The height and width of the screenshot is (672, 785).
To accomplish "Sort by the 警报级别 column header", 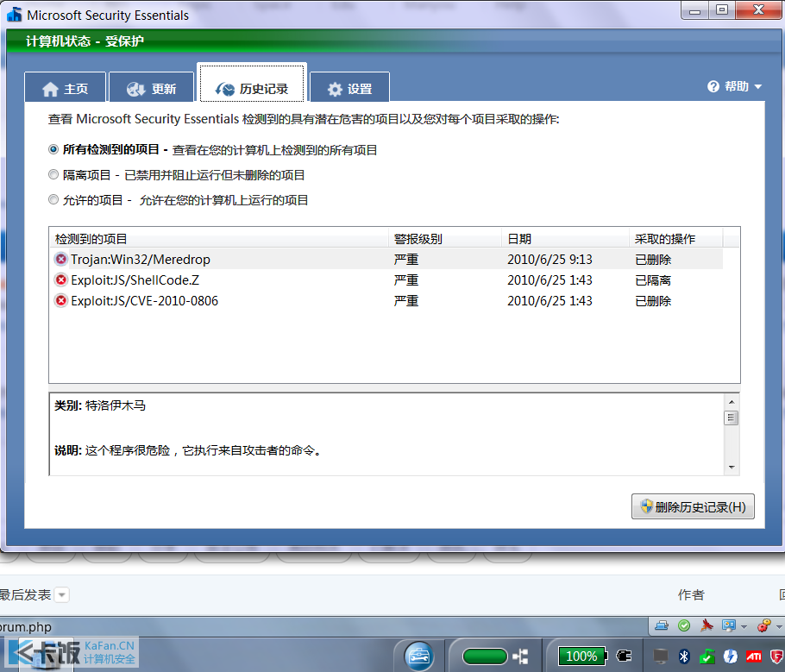I will 445,238.
